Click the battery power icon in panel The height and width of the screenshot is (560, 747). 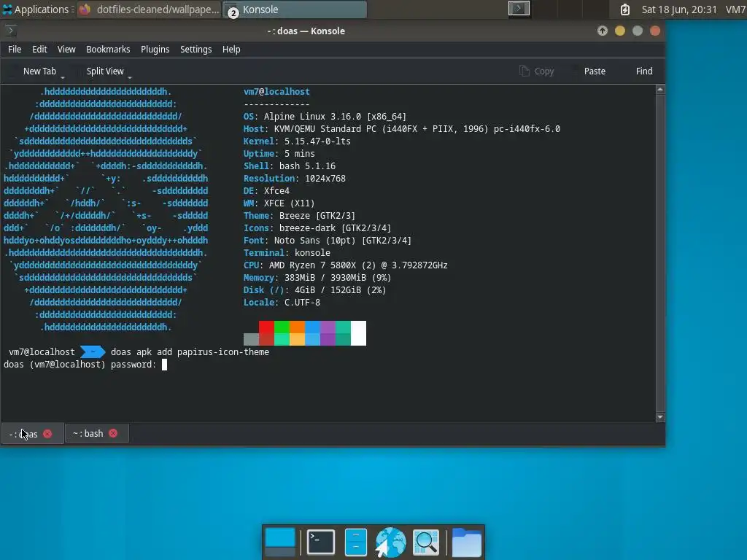click(624, 9)
